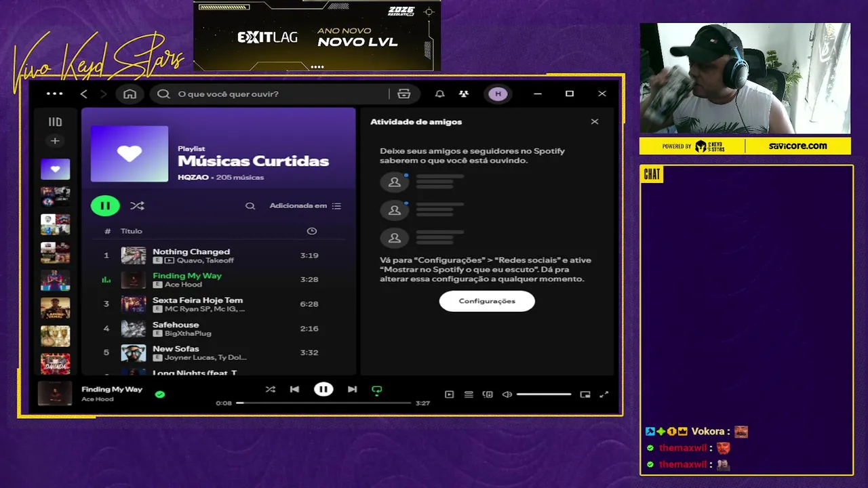868x488 pixels.
Task: Click the search field "O que você quer ouvir?"
Action: [x=271, y=94]
